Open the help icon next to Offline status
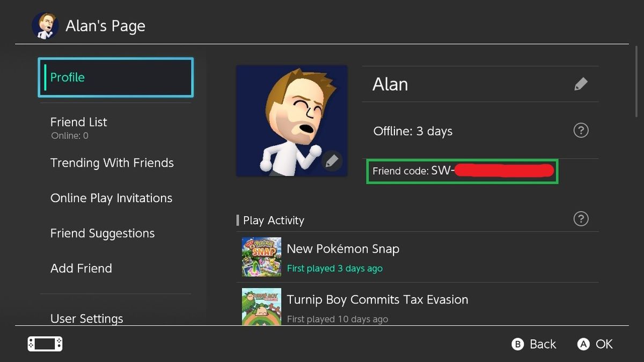 click(581, 130)
